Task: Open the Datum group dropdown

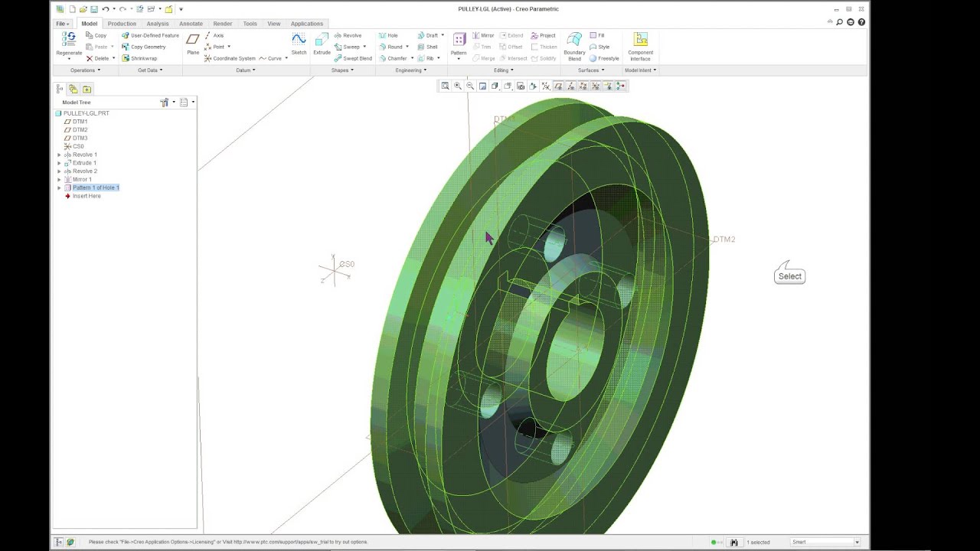Action: [245, 70]
